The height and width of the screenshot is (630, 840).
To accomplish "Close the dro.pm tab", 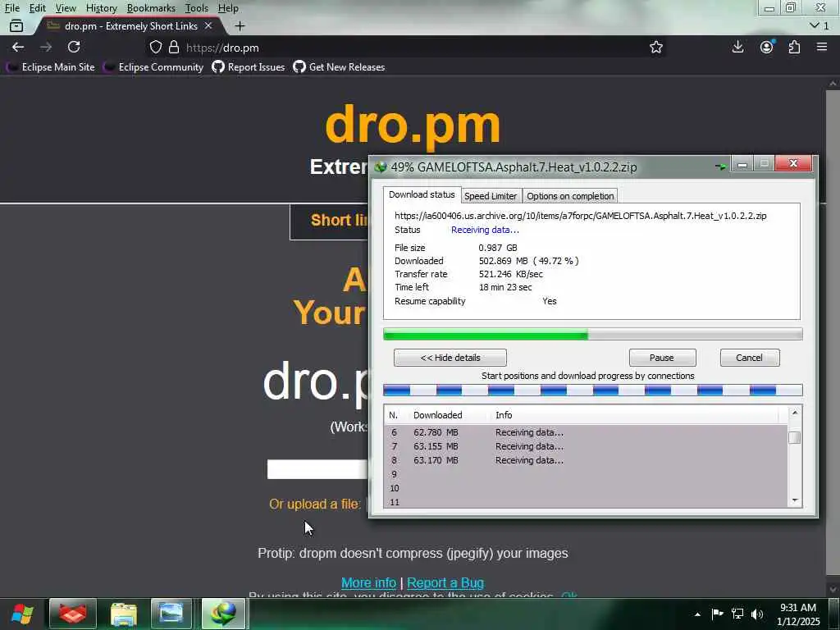I will click(x=208, y=25).
